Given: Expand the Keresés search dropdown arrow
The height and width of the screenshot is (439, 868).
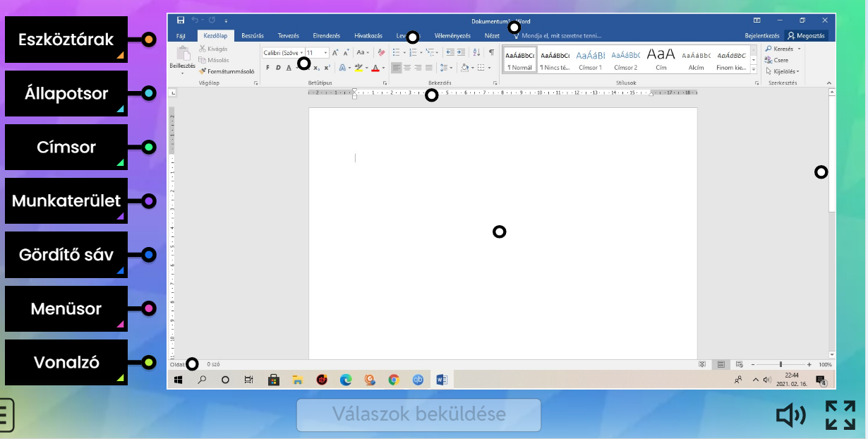Looking at the screenshot, I should tap(800, 49).
